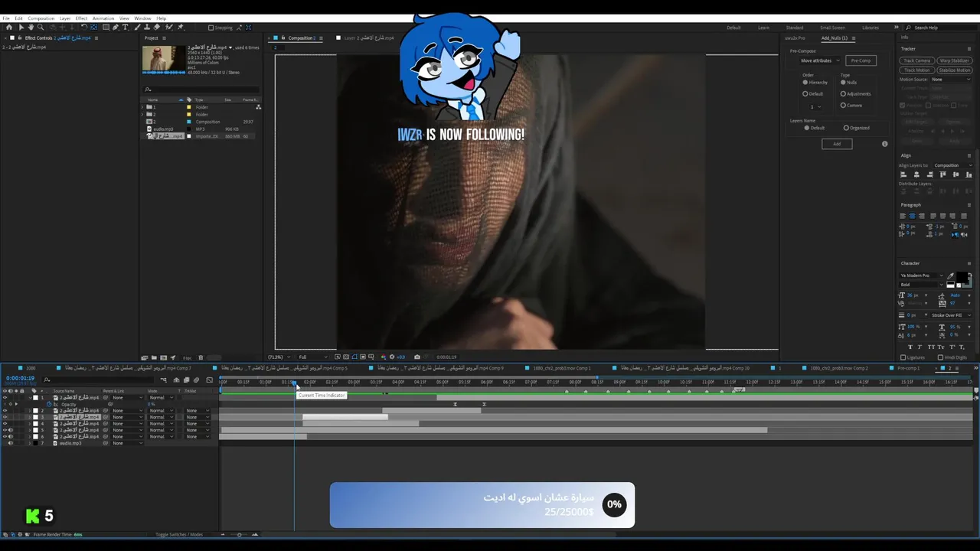
Task: Select the Brush tool
Action: coord(137,27)
